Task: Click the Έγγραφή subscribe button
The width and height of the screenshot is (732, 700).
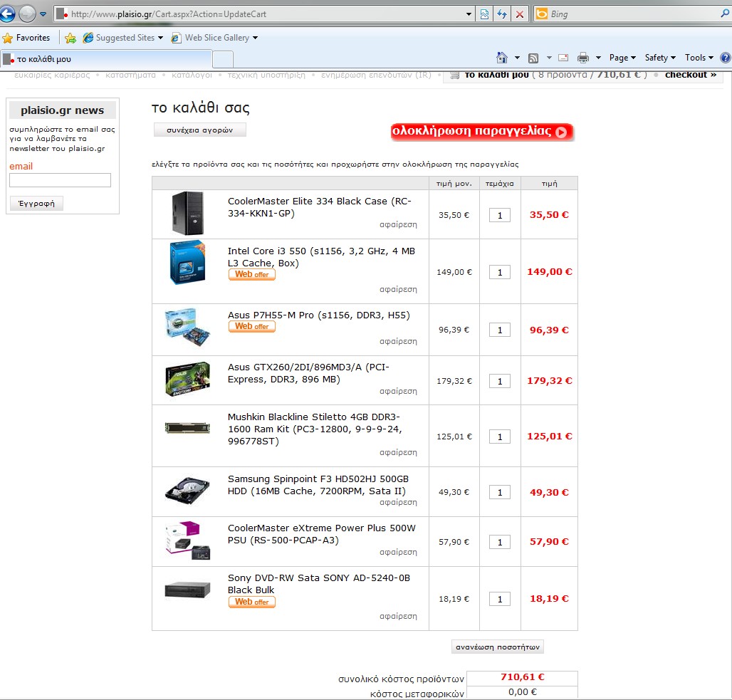Action: (36, 203)
